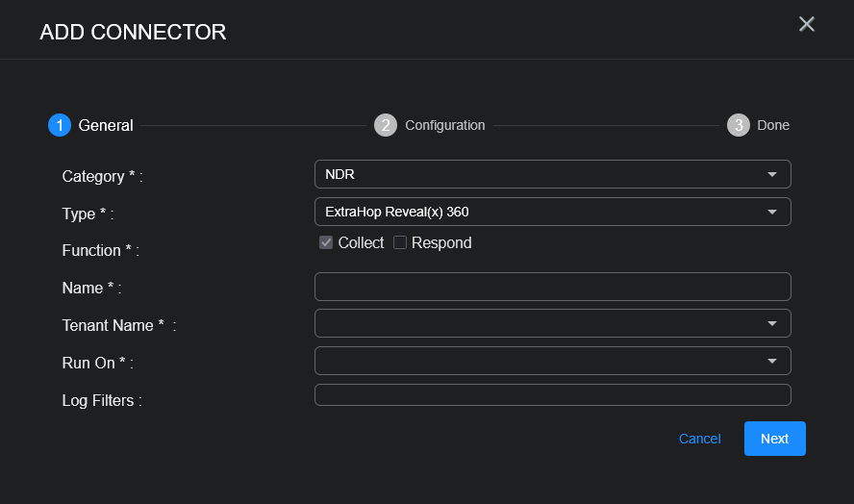
Task: Click the Collect checkbox label text
Action: (361, 242)
